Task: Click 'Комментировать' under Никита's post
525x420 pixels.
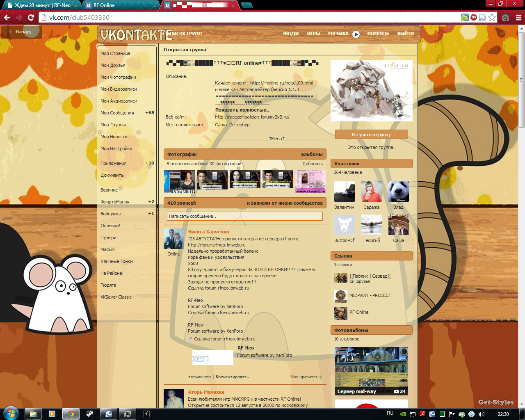Action: [232, 377]
